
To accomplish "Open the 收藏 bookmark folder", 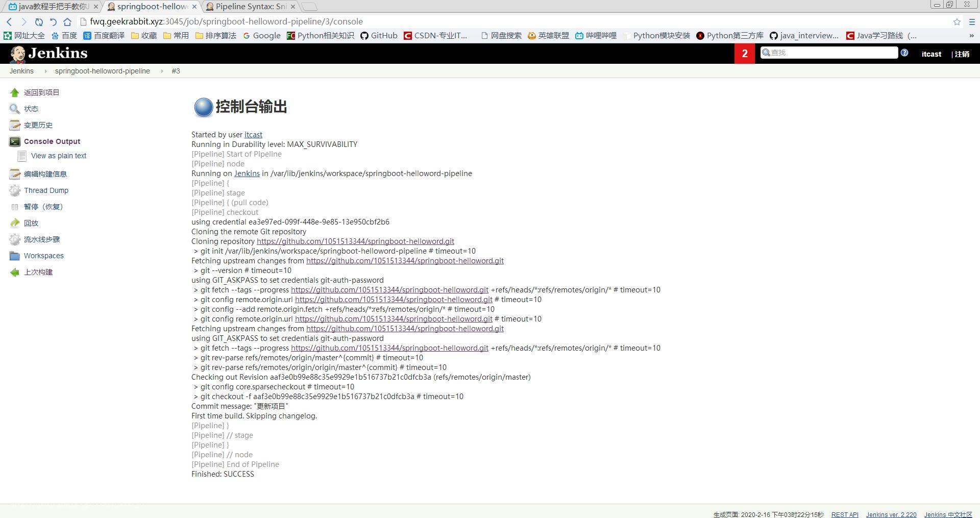I will pyautogui.click(x=144, y=36).
